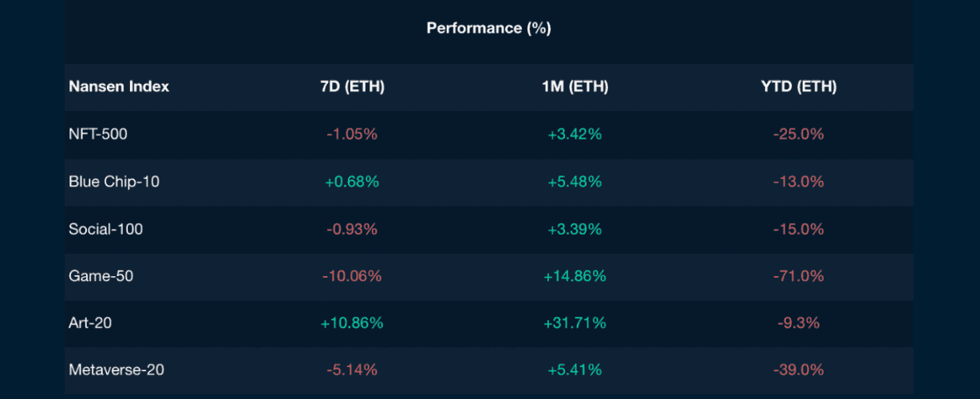Click Game-50 7D value -10.06%
Viewport: 980px width, 399px height.
point(352,276)
